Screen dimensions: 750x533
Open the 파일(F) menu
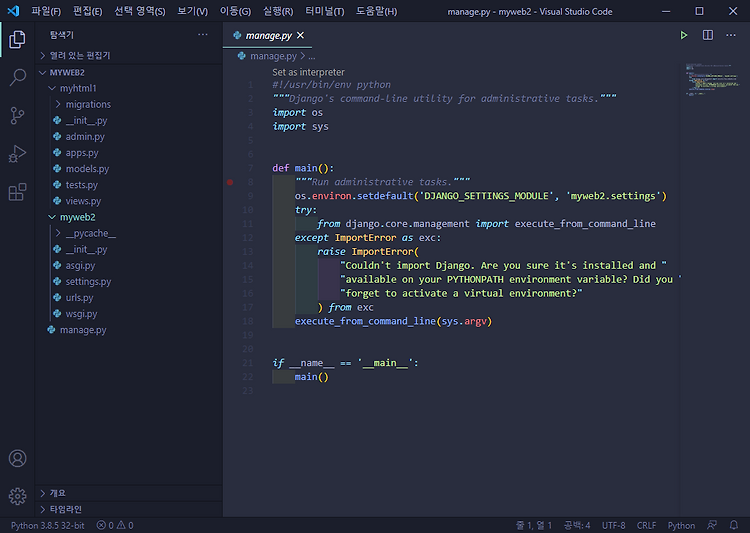coord(46,11)
